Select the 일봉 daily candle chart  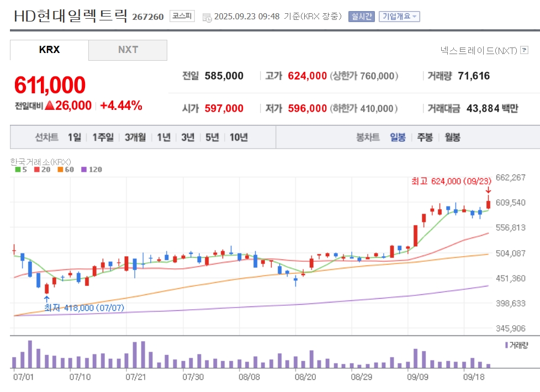pyautogui.click(x=398, y=137)
